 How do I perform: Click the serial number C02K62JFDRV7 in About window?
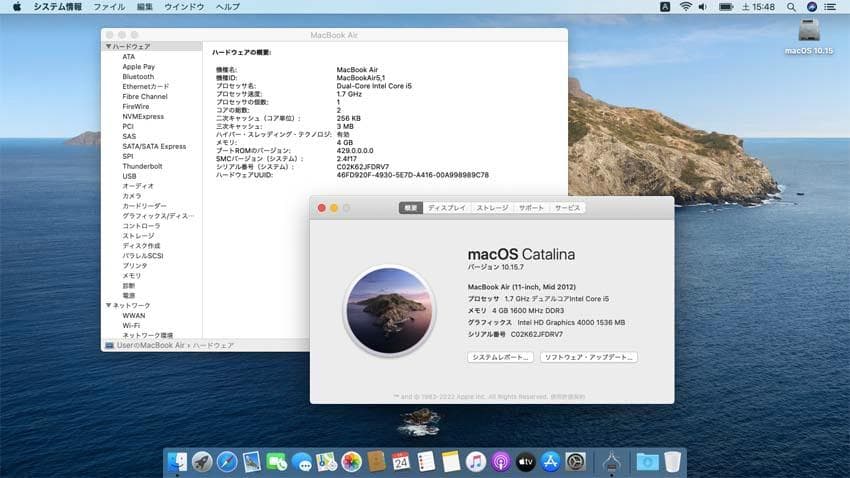(x=537, y=335)
